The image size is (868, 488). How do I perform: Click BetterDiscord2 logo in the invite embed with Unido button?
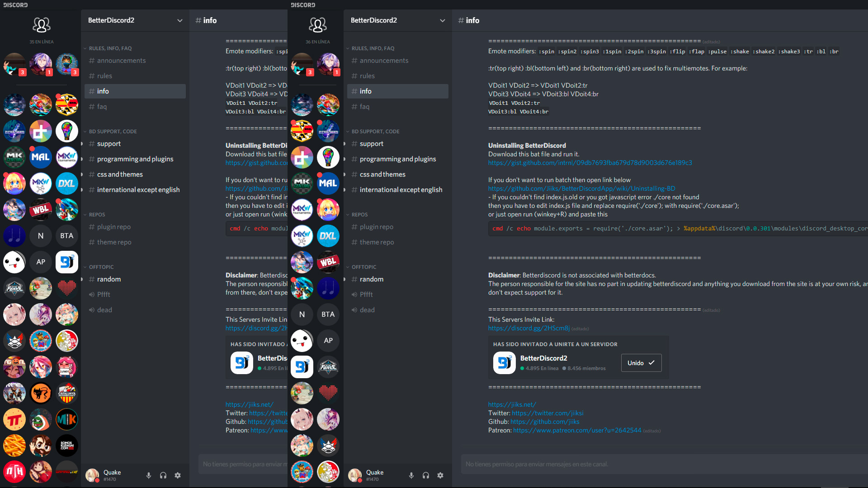[x=504, y=363]
